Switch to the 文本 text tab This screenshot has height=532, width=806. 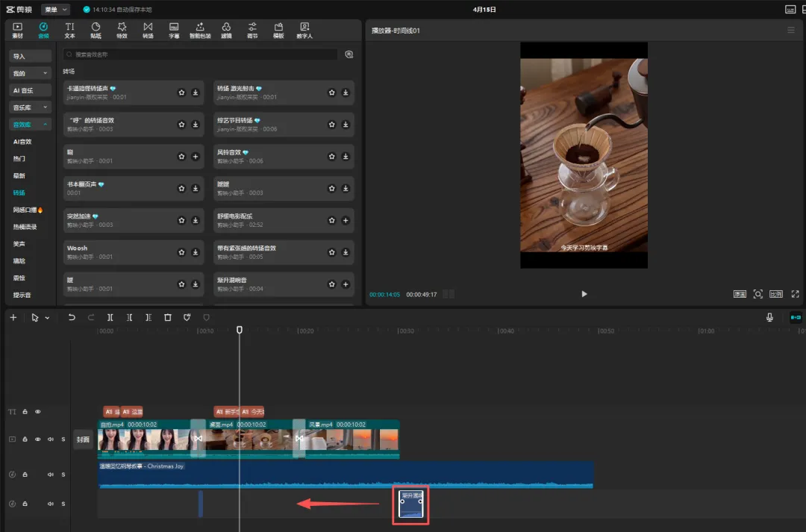point(69,30)
